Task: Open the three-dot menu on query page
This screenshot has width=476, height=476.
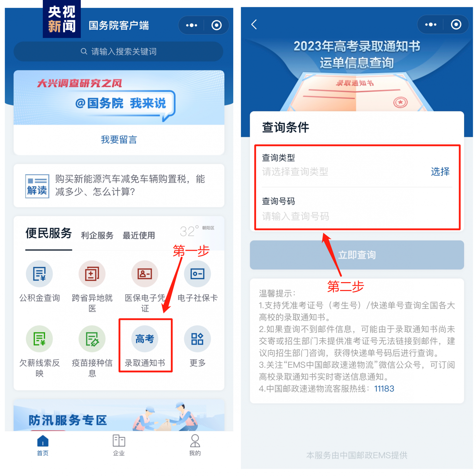Action: point(431,24)
